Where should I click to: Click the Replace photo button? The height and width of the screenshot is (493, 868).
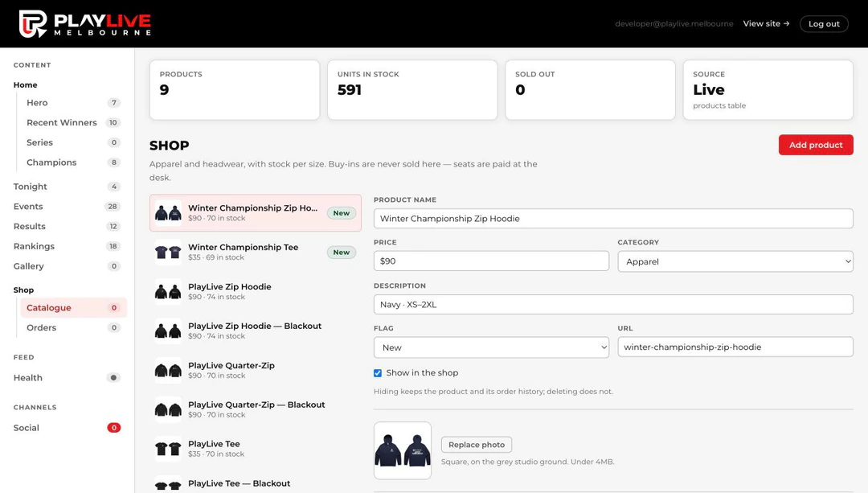coord(477,444)
